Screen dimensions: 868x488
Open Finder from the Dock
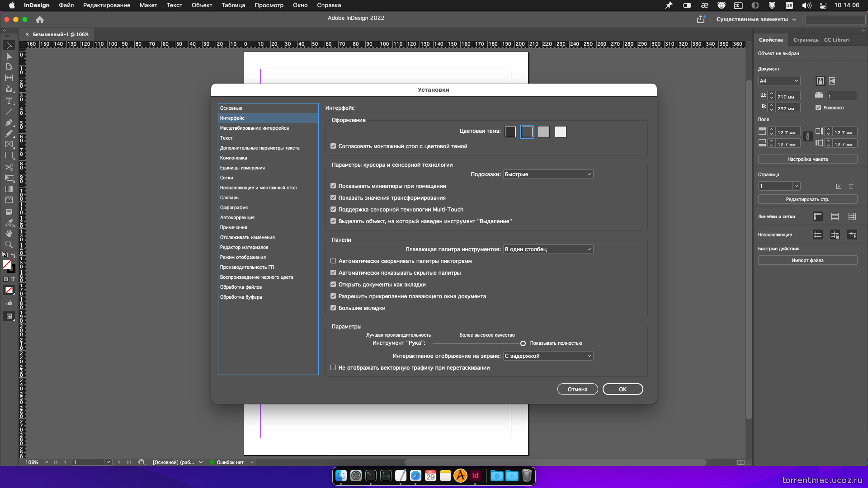(341, 475)
